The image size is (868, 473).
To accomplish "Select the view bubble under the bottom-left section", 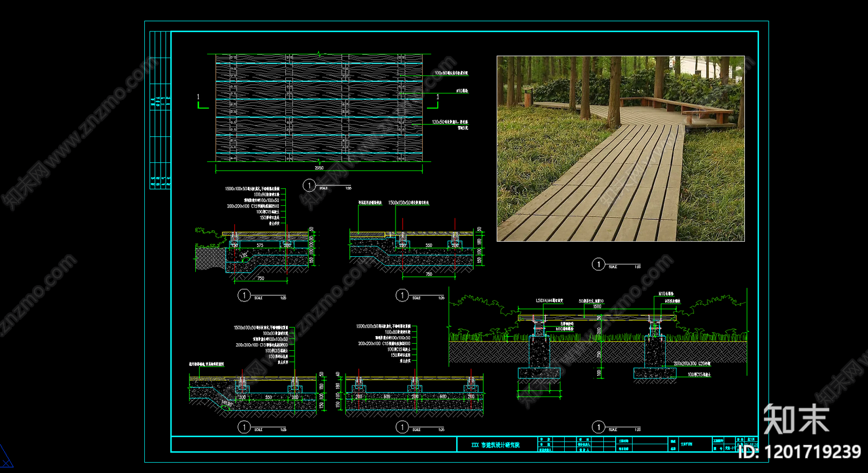I will [244, 427].
